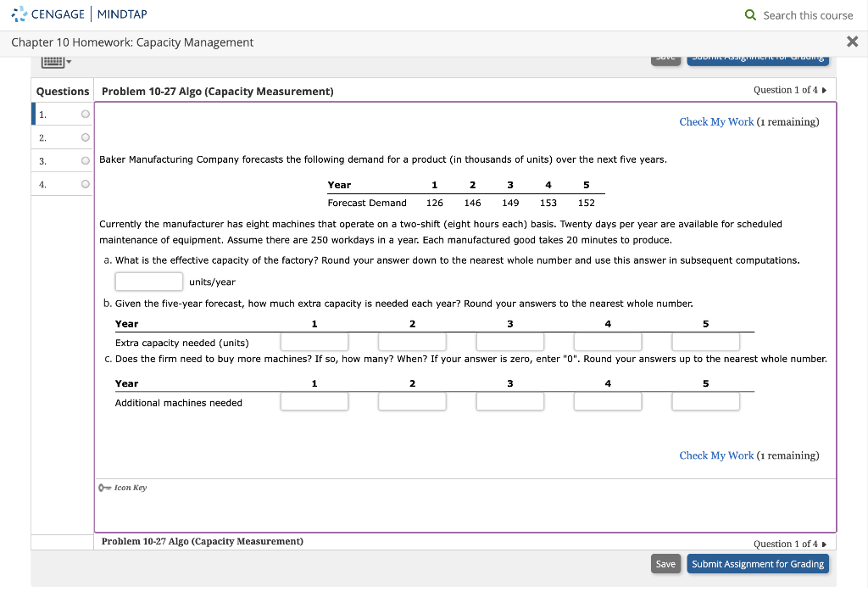Click the units/year answer input box

tap(148, 280)
